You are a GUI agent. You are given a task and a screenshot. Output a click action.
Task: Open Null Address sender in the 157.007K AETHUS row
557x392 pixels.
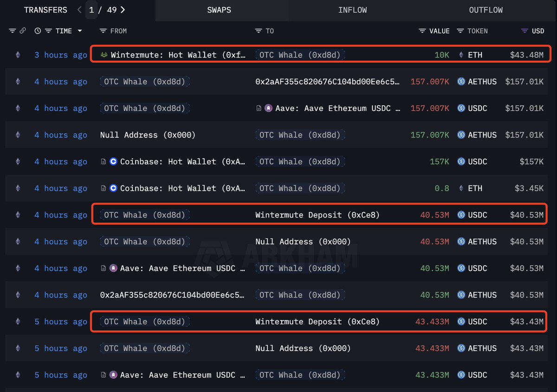(x=148, y=135)
